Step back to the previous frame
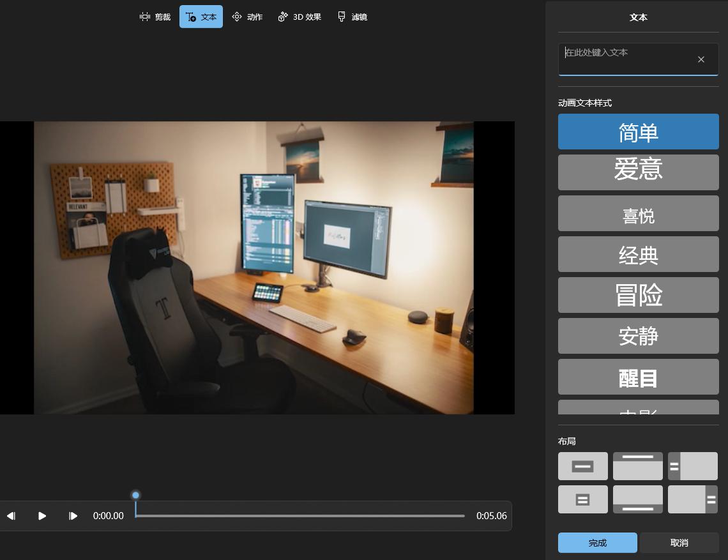The image size is (728, 560). coord(11,516)
